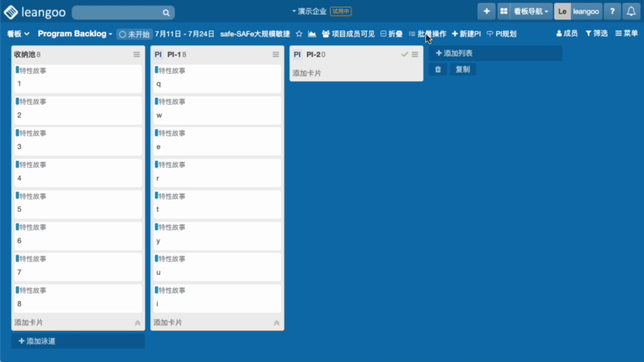Open the board statistics chart icon
Image resolution: width=644 pixels, height=362 pixels.
[x=312, y=33]
